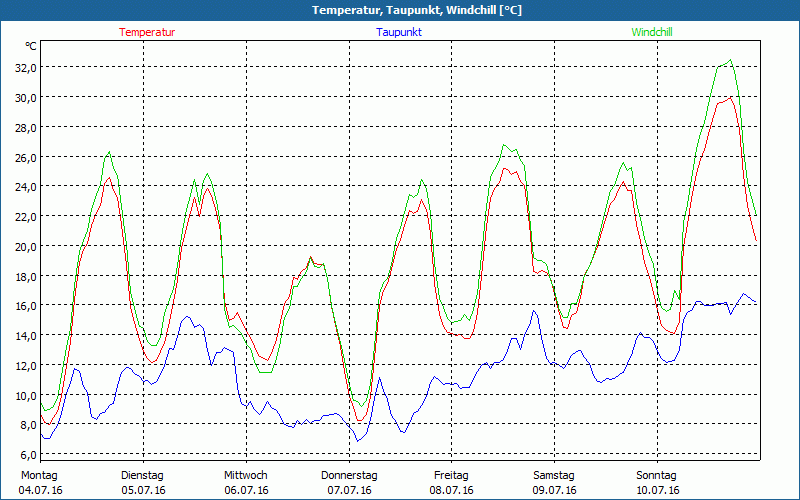Select the Freitag day label
This screenshot has width=800, height=500.
point(452,475)
